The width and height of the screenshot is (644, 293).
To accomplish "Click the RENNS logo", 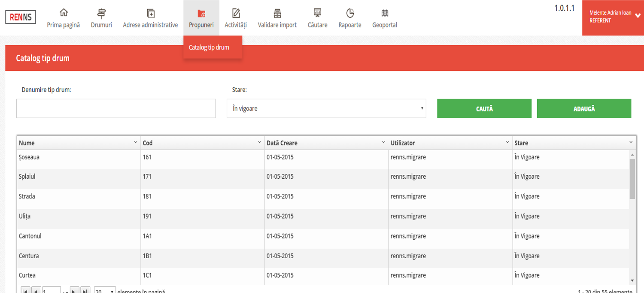I will click(21, 17).
